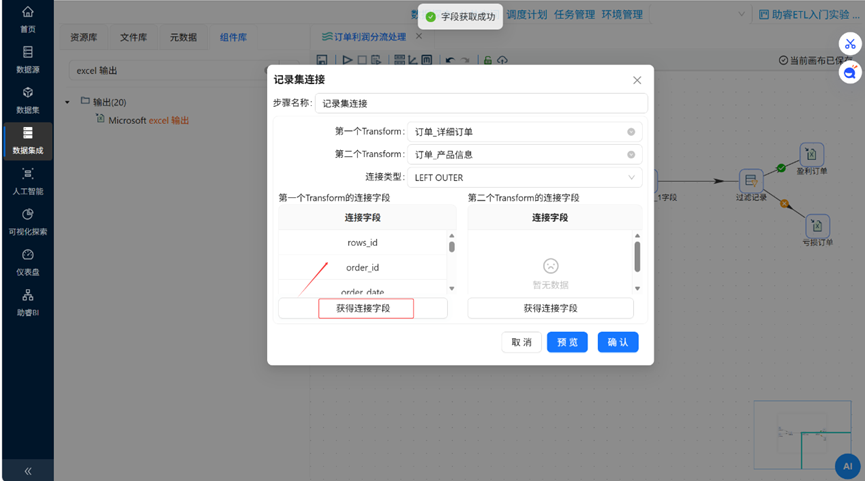This screenshot has height=481, width=865.
Task: Open the chat assistant floating icon
Action: pyautogui.click(x=850, y=72)
